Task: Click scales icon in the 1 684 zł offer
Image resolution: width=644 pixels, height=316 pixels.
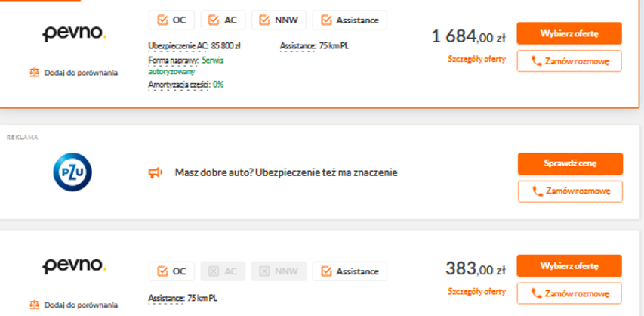Action: pos(35,73)
